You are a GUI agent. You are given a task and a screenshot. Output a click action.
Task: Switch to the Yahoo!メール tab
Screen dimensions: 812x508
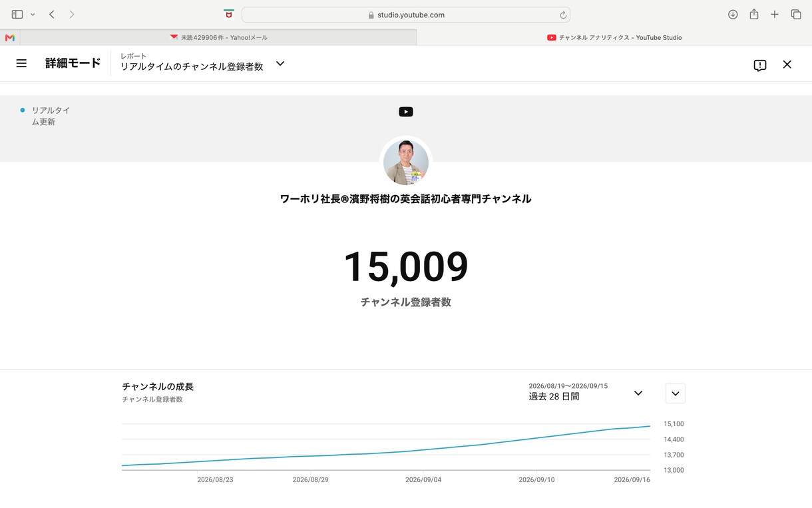click(x=218, y=38)
